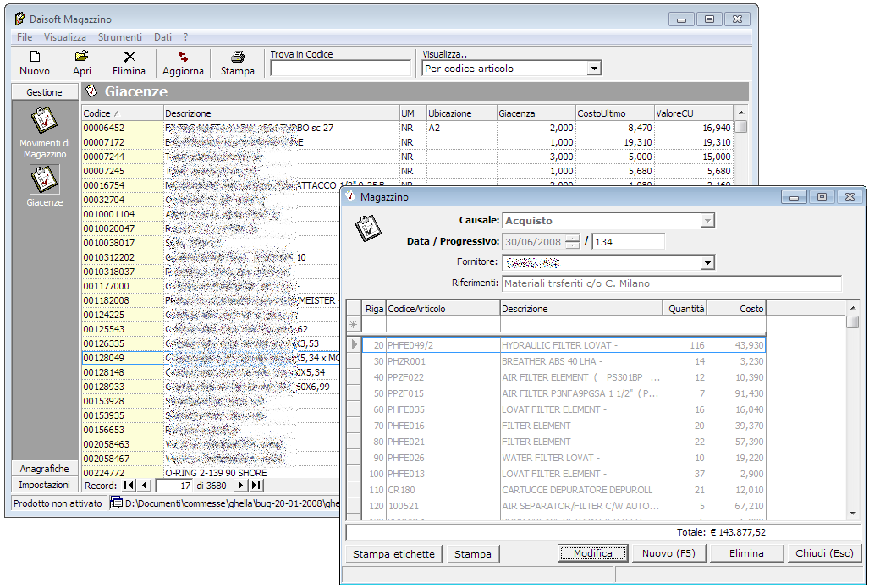Screen dimensions: 869x588
Task: Click the Trova in Codice search field
Action: (x=340, y=69)
